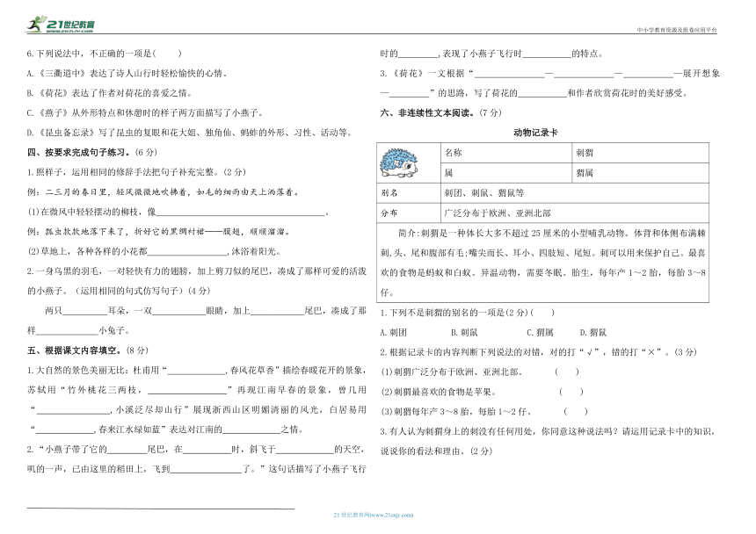756x534 pixels.
Task: Select question 下列不是刺猬的别名的一项是
Action: click(x=454, y=313)
